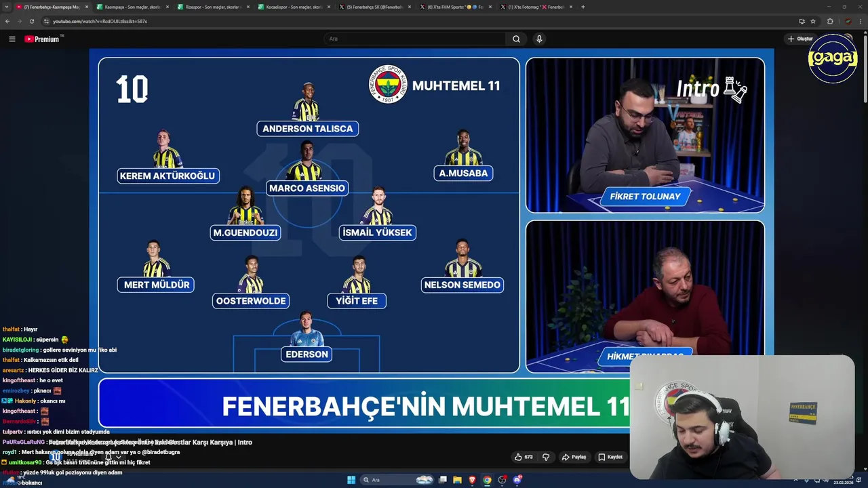Click the KAYISILOJI süpersin chat message

[x=35, y=340]
